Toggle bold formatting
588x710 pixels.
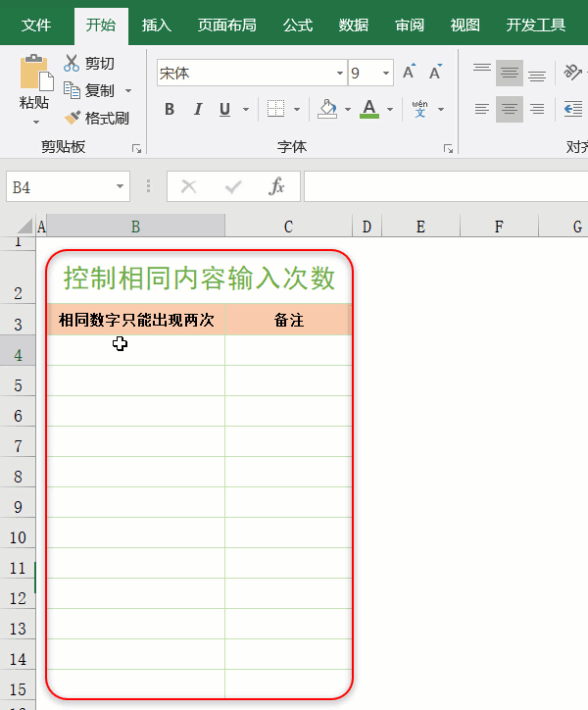(x=170, y=109)
